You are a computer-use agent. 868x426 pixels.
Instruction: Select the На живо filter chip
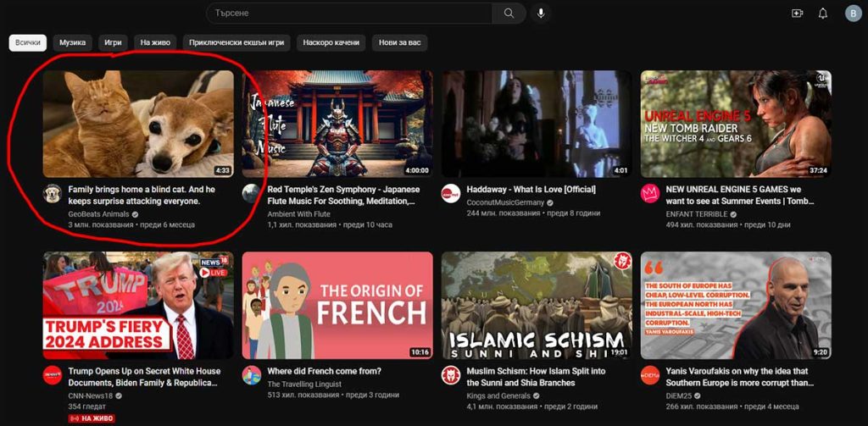pyautogui.click(x=156, y=42)
